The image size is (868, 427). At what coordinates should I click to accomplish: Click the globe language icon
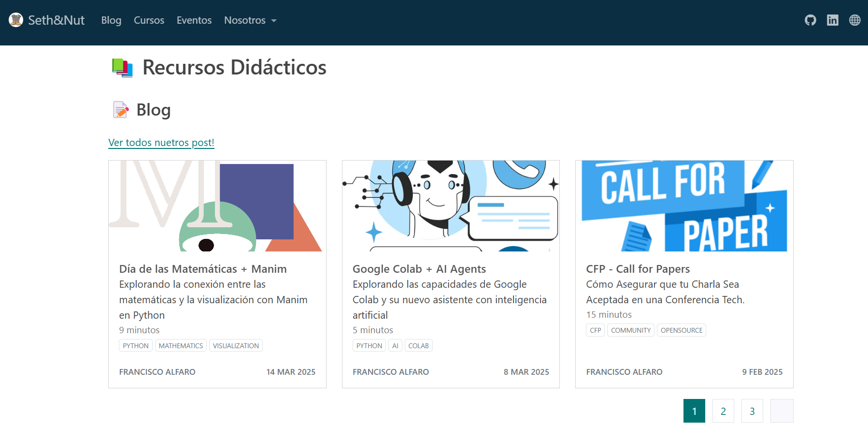click(854, 20)
